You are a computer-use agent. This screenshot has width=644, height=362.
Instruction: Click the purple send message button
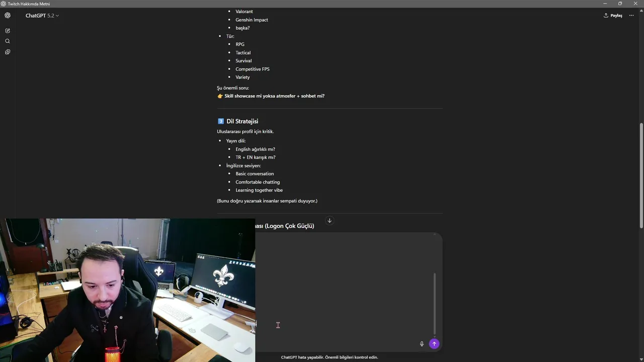pyautogui.click(x=434, y=344)
